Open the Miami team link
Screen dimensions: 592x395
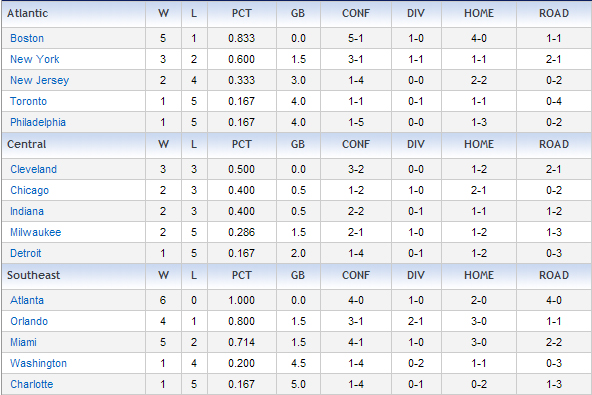tap(23, 343)
